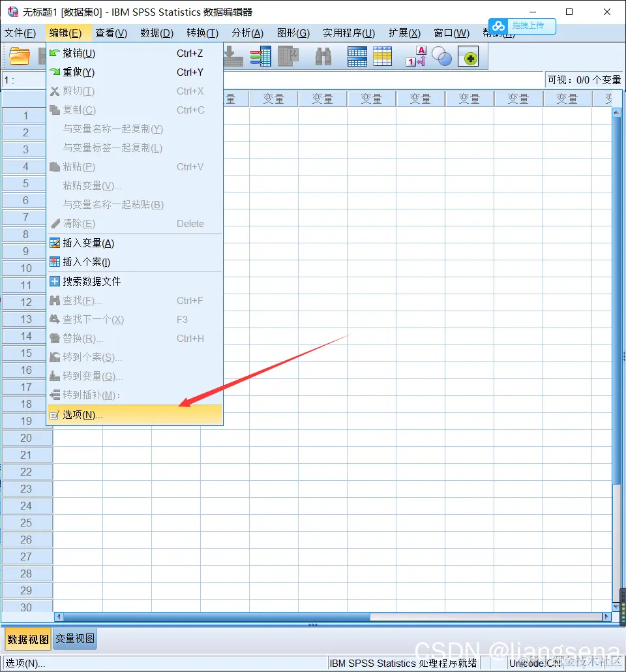
Task: Click the visible variables count label 可视: 0/0
Action: coord(584,80)
